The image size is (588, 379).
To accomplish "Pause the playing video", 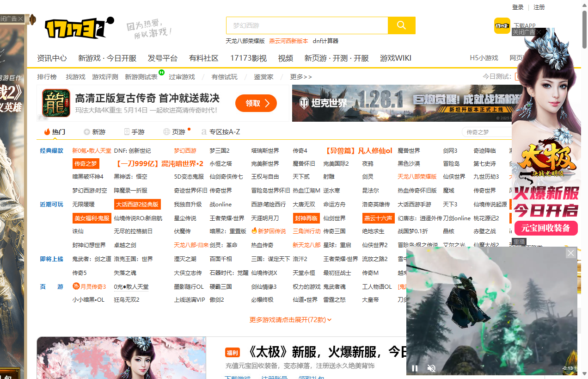I will [x=415, y=368].
